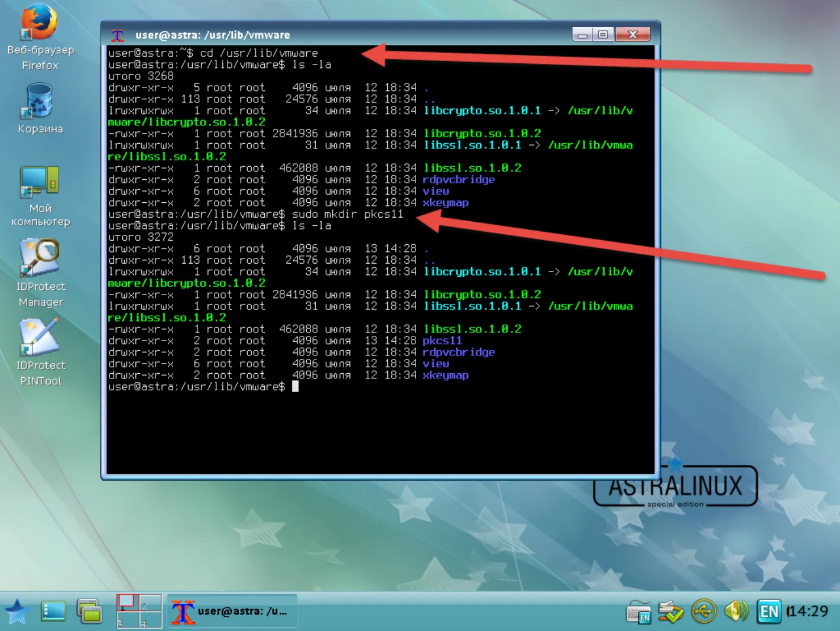Screen dimensions: 840x631
Task: Click the clock showing 14:29
Action: 808,611
